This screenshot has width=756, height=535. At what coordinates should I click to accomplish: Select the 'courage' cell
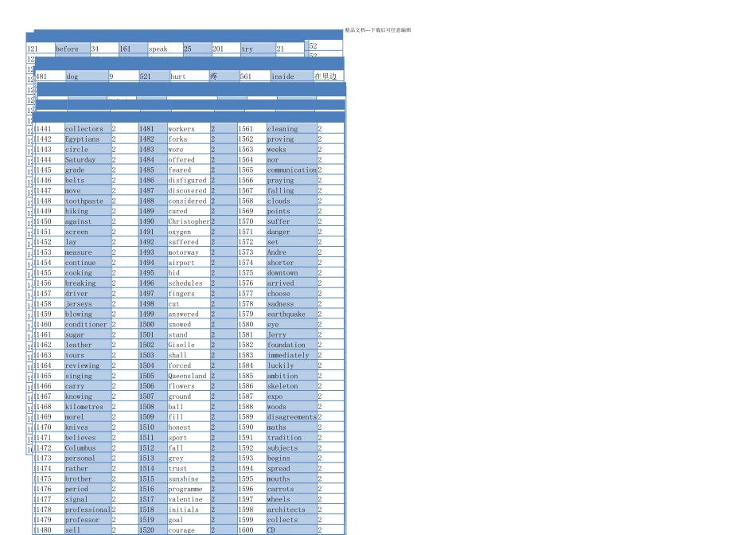click(189, 529)
